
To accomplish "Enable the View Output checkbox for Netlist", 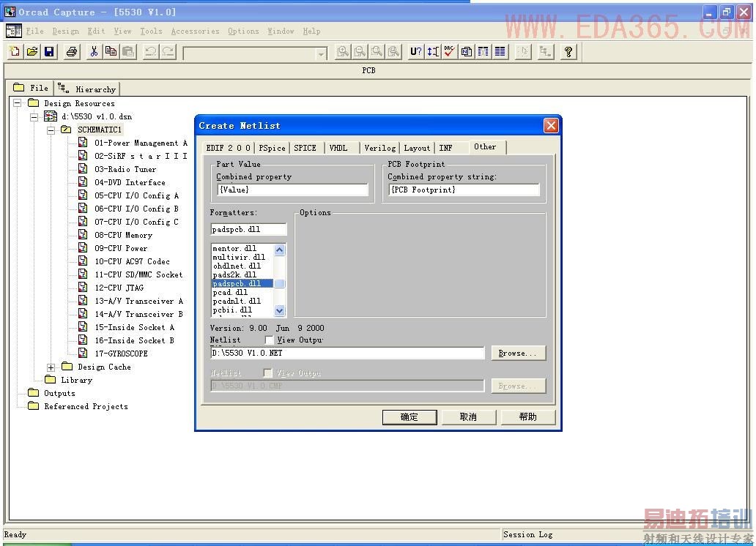I will tap(270, 340).
